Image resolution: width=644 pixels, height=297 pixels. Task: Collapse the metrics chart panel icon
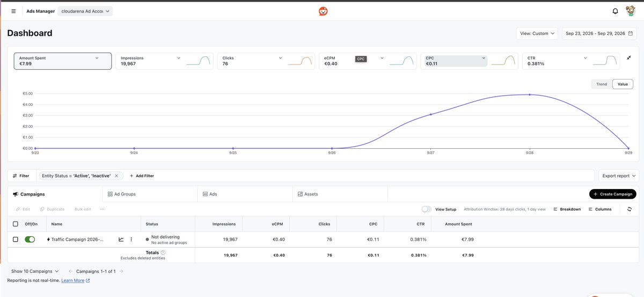[x=628, y=57]
